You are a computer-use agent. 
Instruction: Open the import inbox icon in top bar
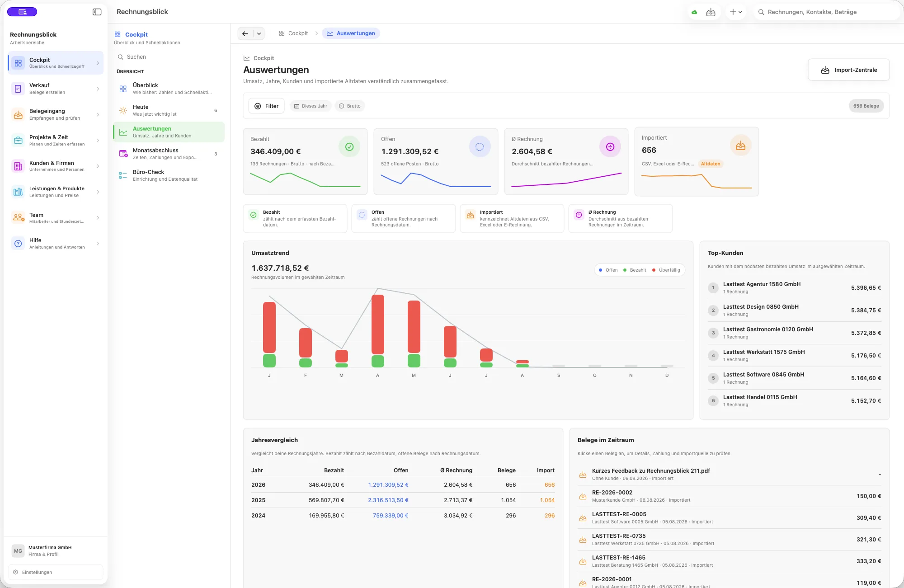tap(711, 12)
